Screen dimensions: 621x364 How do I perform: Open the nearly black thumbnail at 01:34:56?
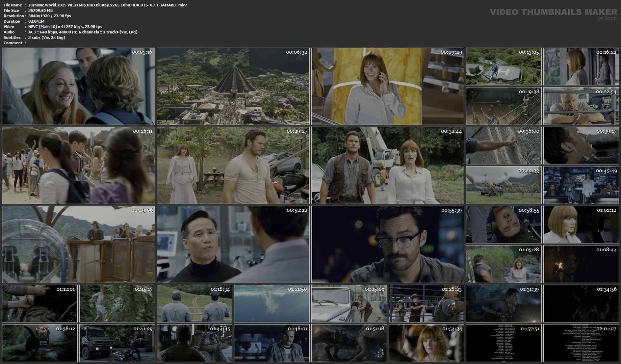(x=581, y=304)
